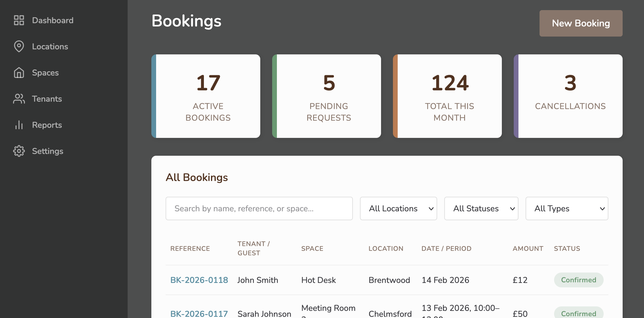Viewport: 644px width, 318px height.
Task: Open booking BK-2026-0117
Action: coord(199,314)
